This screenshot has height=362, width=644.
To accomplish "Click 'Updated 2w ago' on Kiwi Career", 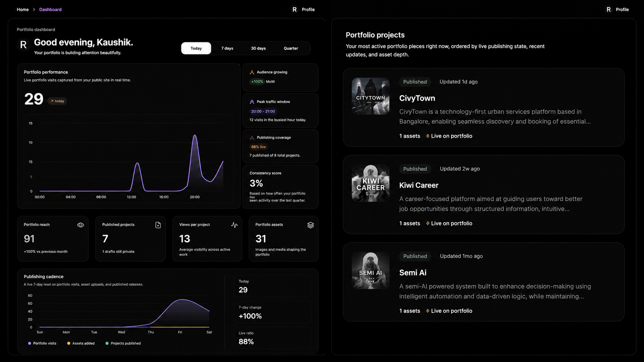I will [x=460, y=168].
